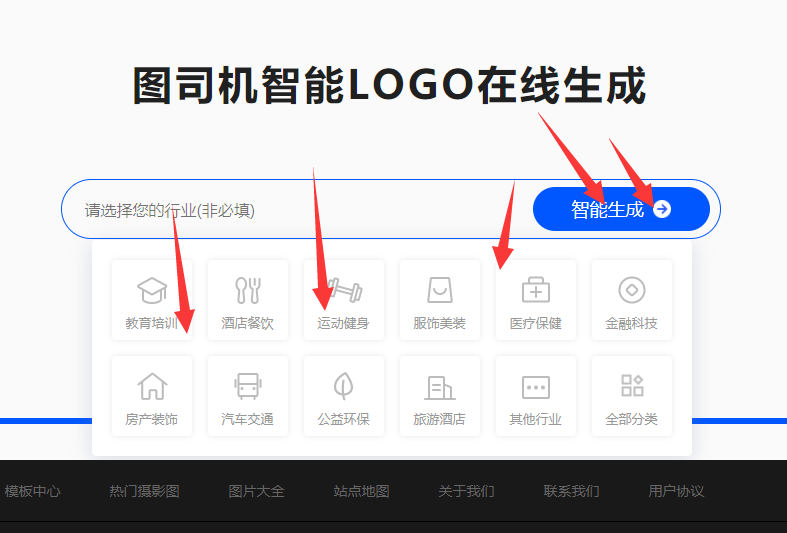
Task: Choose the 其他行业 ellipsis icon
Action: 536,387
